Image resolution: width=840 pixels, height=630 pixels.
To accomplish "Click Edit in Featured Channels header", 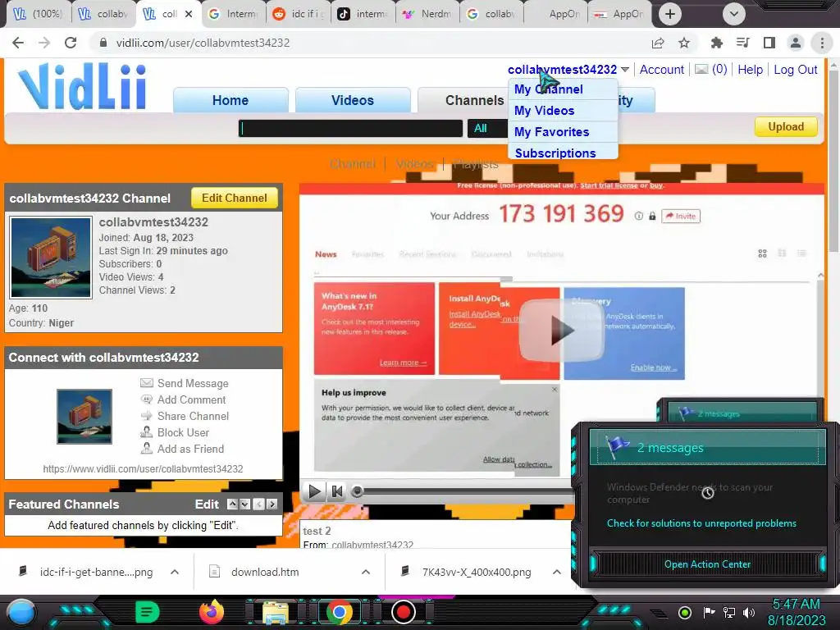I will tap(207, 504).
